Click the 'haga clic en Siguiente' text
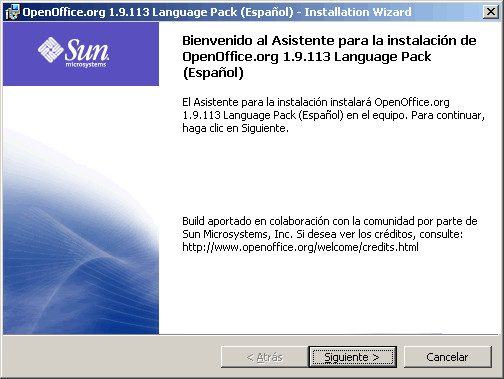The height and width of the screenshot is (379, 504). click(235, 128)
